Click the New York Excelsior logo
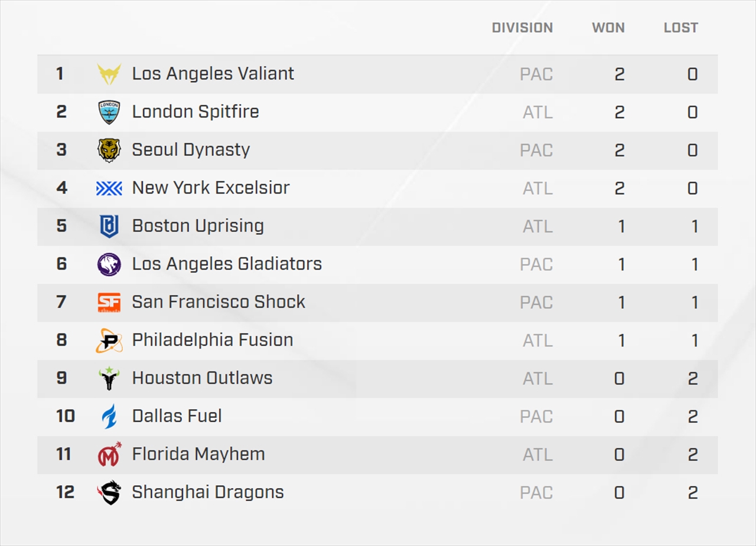 [109, 188]
